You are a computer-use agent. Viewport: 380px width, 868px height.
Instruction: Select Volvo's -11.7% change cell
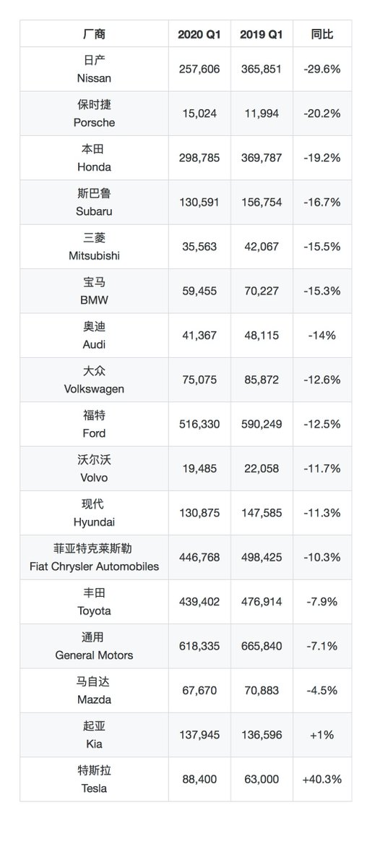point(322,468)
